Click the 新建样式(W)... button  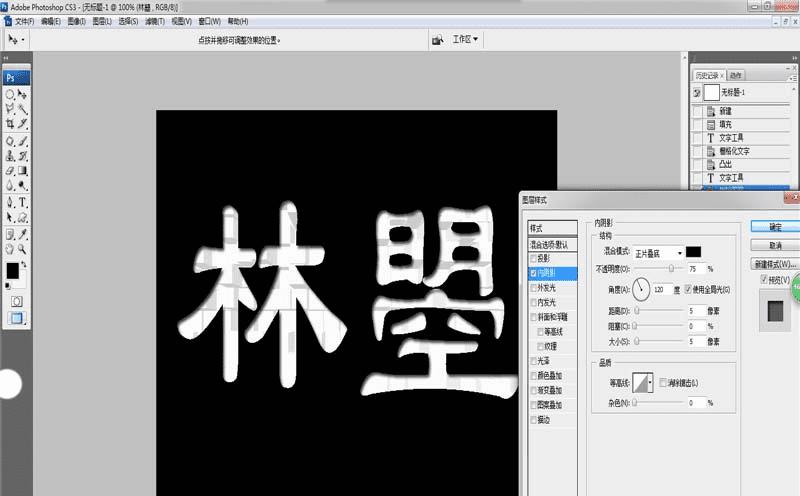776,264
